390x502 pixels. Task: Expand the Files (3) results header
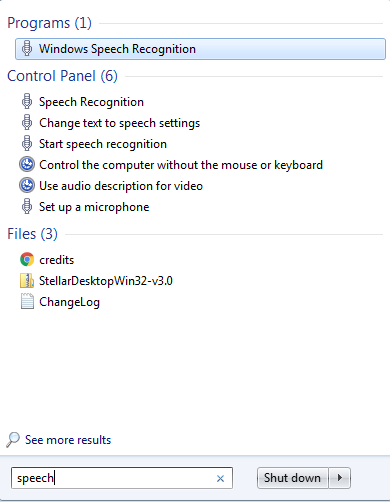pyautogui.click(x=32, y=234)
